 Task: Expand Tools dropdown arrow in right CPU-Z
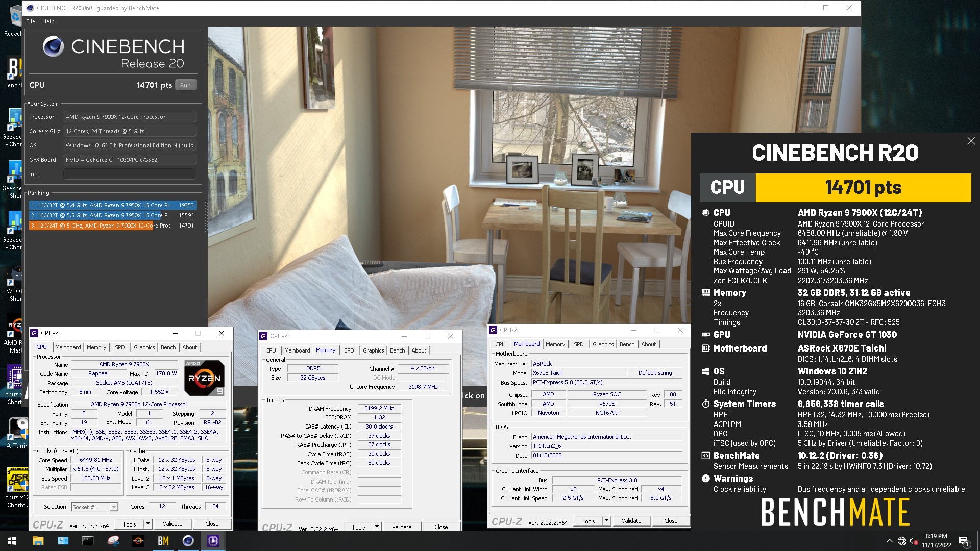[606, 521]
